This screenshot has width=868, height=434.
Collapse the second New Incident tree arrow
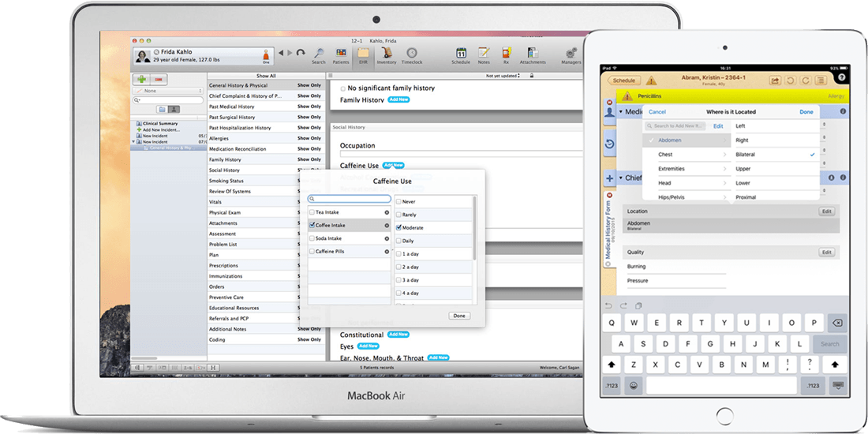click(133, 142)
